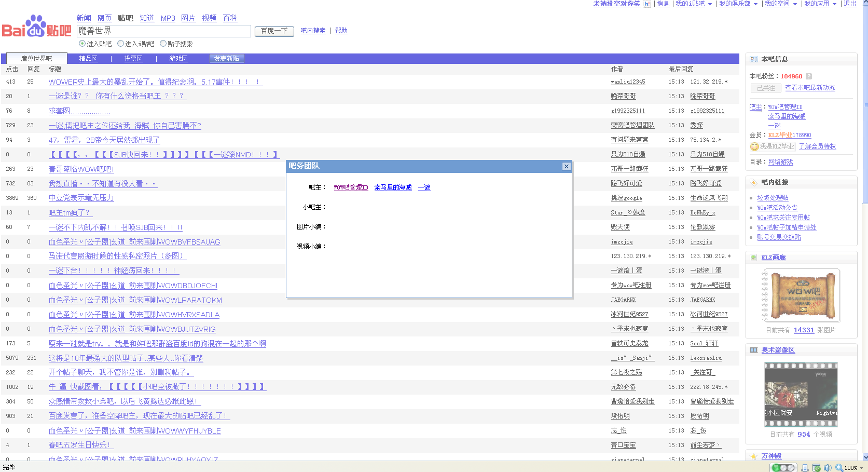Image resolution: width=868 pixels, height=472 pixels.
Task: Open the 消息 messages link
Action: click(x=663, y=4)
